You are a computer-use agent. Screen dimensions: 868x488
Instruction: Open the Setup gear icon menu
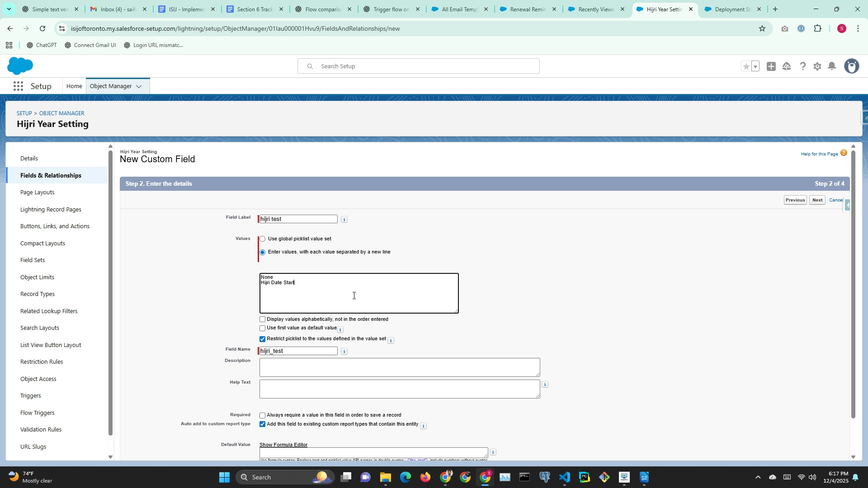click(x=817, y=66)
